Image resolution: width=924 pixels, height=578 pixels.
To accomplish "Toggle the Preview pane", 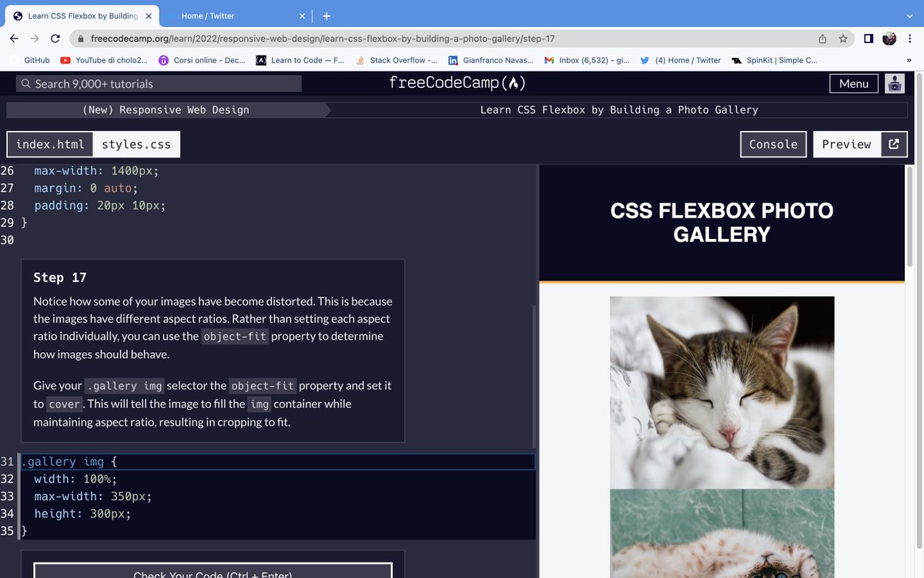I will click(x=846, y=144).
